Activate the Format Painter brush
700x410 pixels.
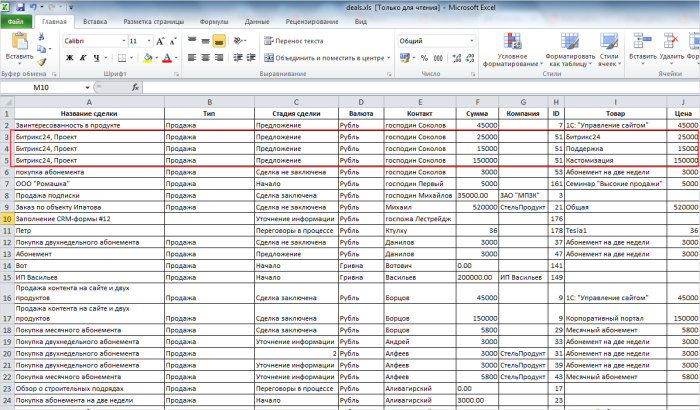tap(42, 62)
